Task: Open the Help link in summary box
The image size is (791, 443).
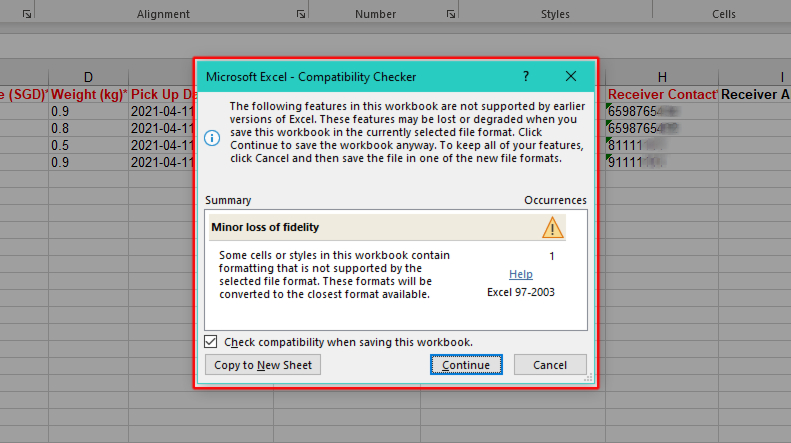Action: pyautogui.click(x=521, y=274)
